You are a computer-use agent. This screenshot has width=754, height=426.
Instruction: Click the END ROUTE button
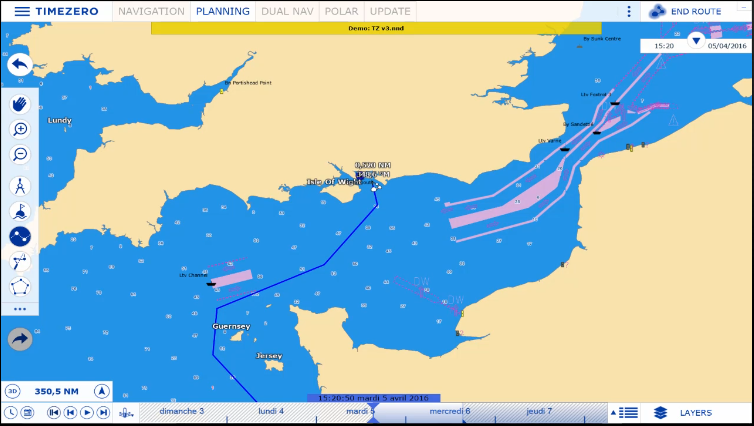[685, 11]
